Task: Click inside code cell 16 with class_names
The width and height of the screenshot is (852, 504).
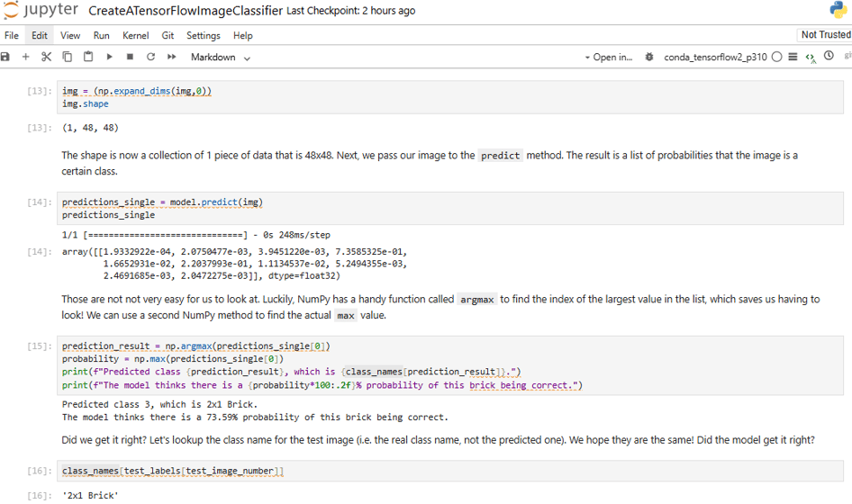Action: 450,471
